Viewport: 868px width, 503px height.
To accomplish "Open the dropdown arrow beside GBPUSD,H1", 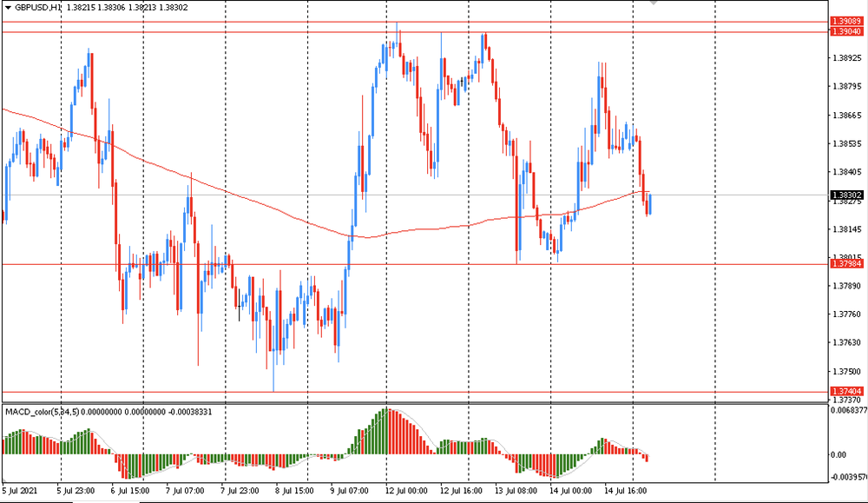I will [8, 8].
